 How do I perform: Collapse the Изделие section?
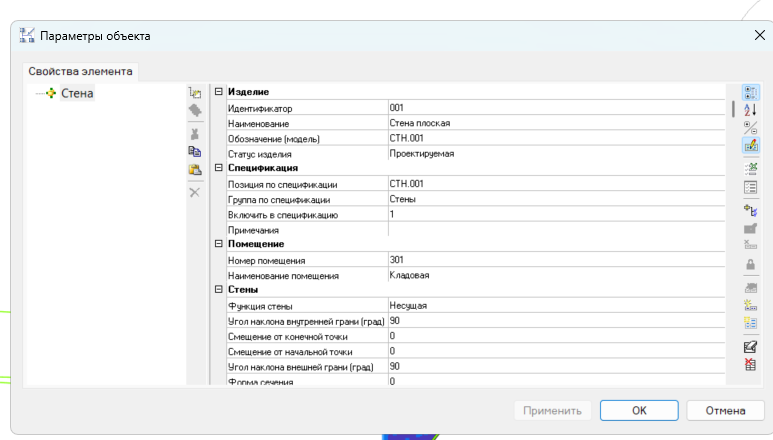coord(218,92)
